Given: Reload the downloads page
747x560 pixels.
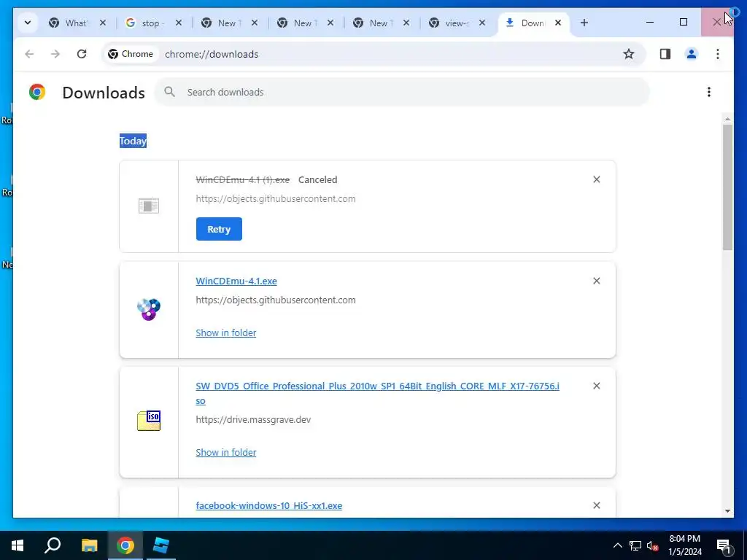Looking at the screenshot, I should (82, 54).
